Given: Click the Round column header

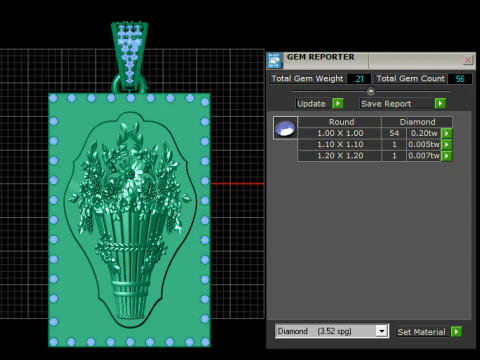Looking at the screenshot, I should tap(341, 122).
